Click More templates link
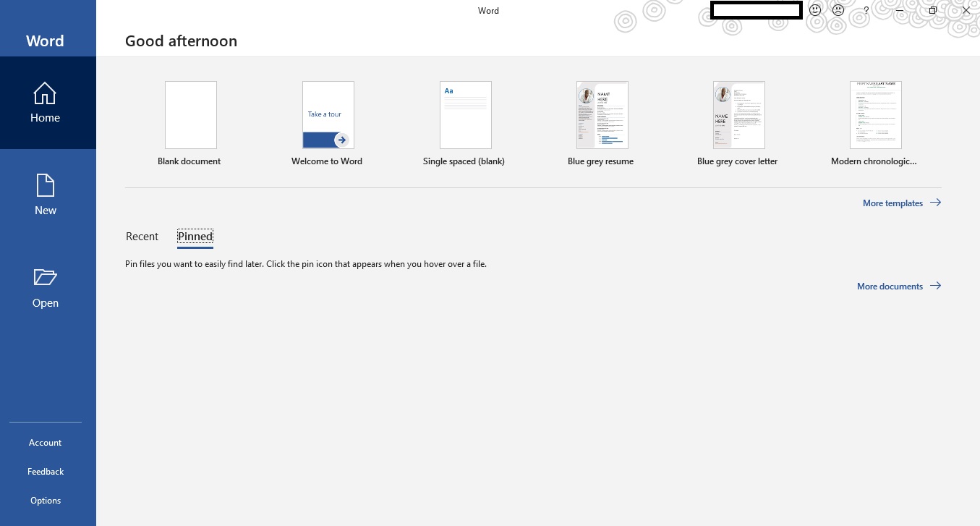This screenshot has height=526, width=980. click(x=902, y=203)
